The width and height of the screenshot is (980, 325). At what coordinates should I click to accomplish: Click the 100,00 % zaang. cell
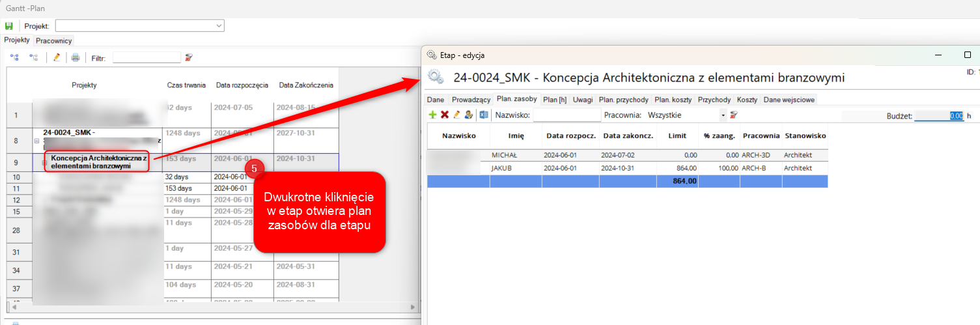pyautogui.click(x=720, y=168)
